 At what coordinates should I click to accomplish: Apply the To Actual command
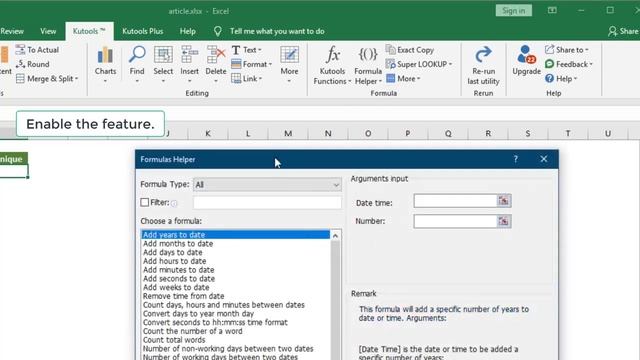[x=38, y=50]
